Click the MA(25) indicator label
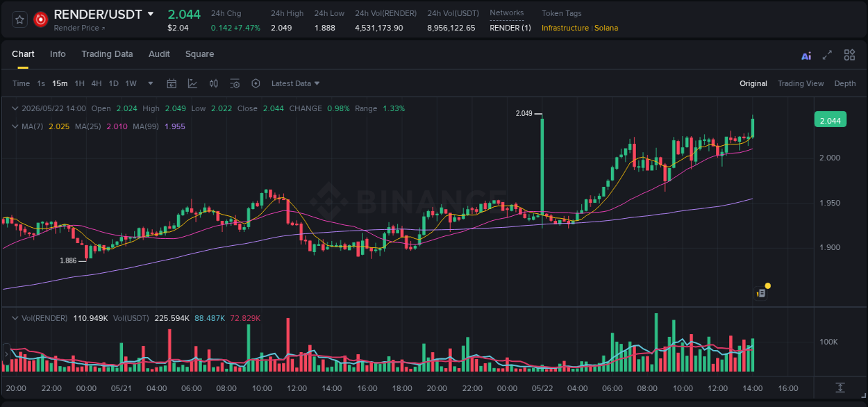The height and width of the screenshot is (407, 868). [x=89, y=126]
